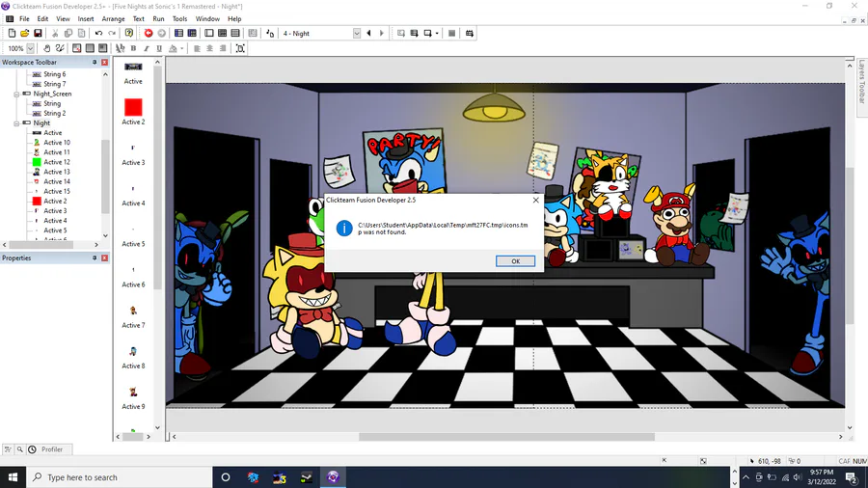Click the Underline formatting icon
The image size is (868, 488).
[159, 48]
